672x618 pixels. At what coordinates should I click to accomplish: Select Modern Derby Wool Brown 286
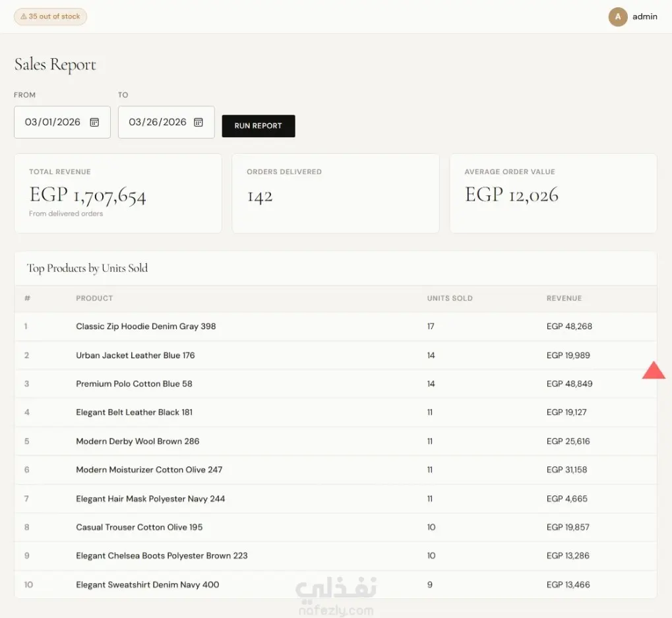138,441
